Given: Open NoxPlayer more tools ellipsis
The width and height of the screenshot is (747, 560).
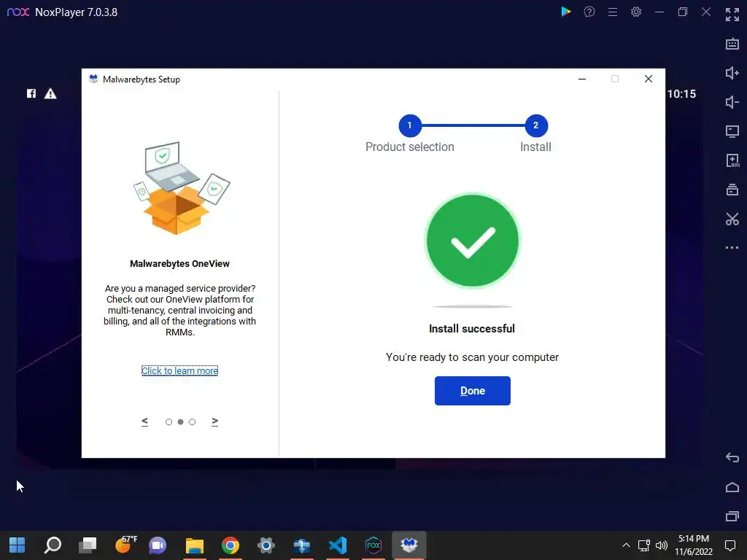Looking at the screenshot, I should [x=732, y=248].
